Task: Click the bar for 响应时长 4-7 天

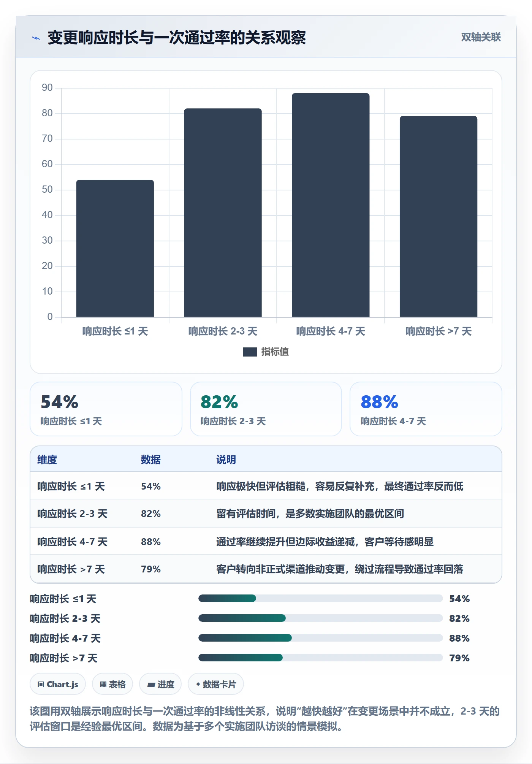Action: [x=331, y=205]
